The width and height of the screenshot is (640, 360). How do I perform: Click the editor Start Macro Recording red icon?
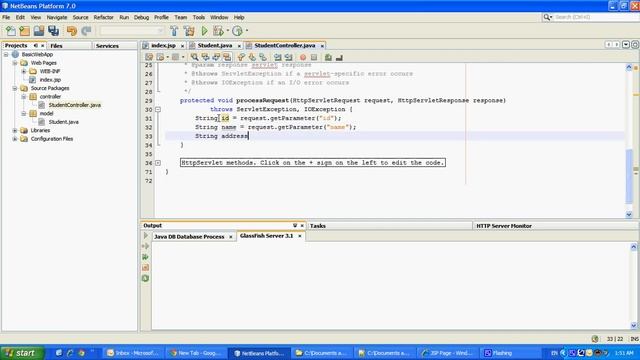303,58
